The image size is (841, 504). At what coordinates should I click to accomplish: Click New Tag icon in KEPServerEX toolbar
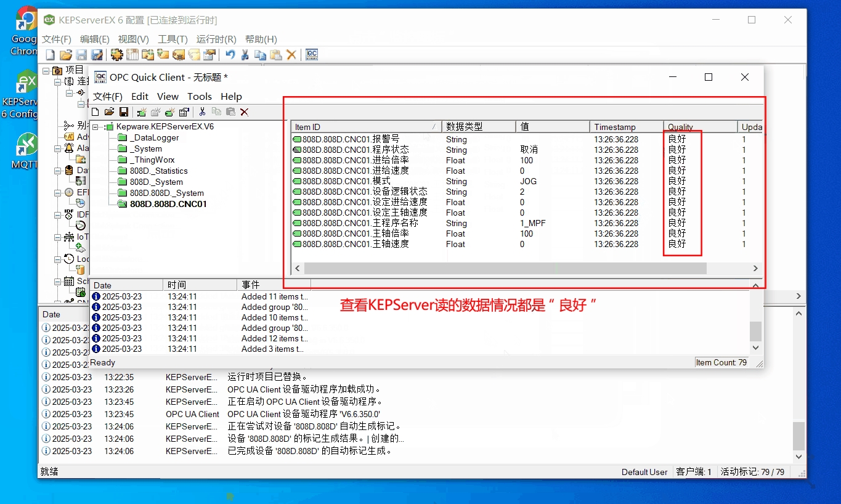coord(163,55)
